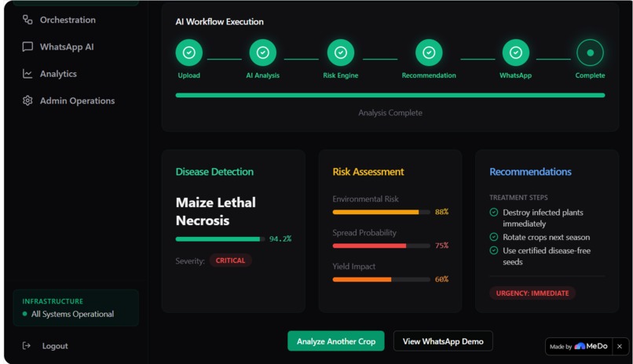Click the MeDo logo icon
Image resolution: width=633 pixels, height=364 pixels.
[580, 346]
